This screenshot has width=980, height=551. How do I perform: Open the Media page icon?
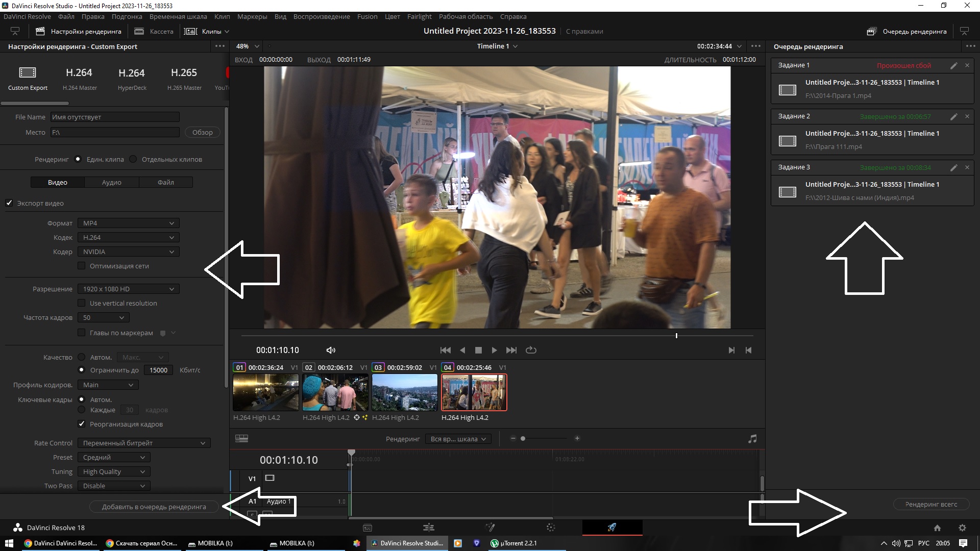point(367,528)
